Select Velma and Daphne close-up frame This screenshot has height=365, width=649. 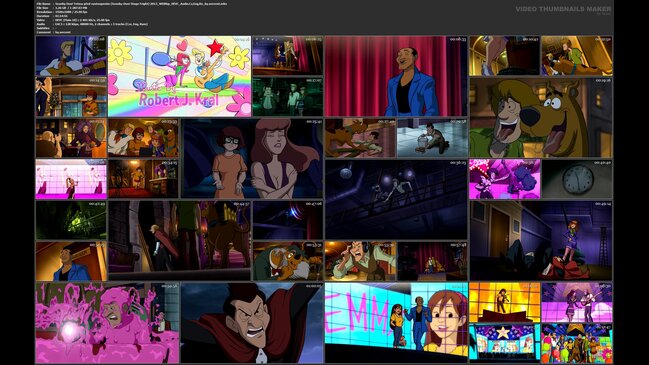(252, 159)
